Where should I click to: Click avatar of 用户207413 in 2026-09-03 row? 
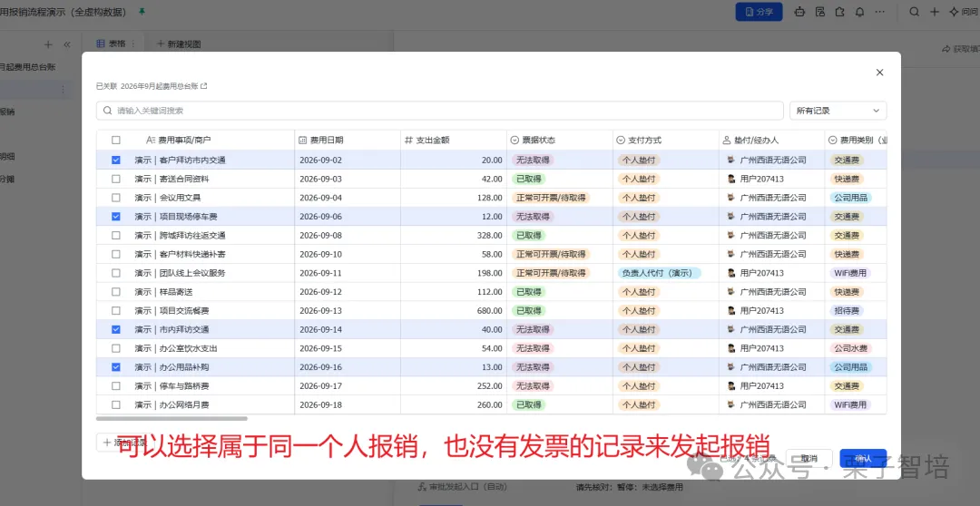click(x=731, y=179)
